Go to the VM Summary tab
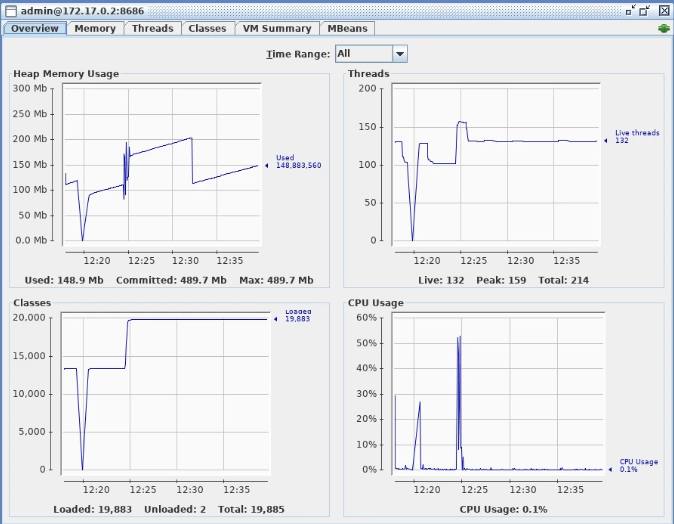Viewport: 674px width, 524px height. 277,28
